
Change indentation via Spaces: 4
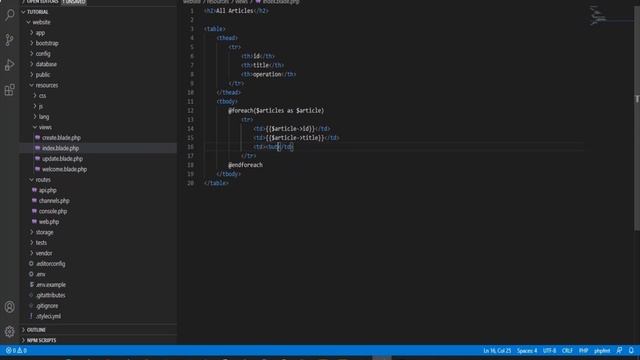click(527, 351)
